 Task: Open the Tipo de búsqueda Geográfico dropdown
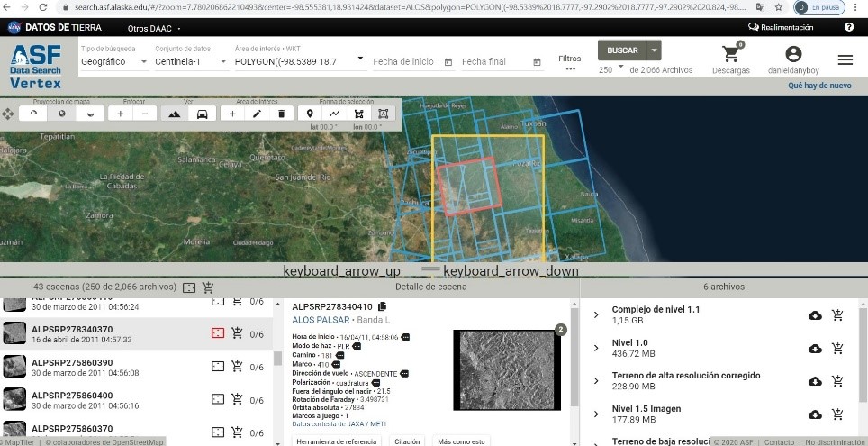coord(114,61)
